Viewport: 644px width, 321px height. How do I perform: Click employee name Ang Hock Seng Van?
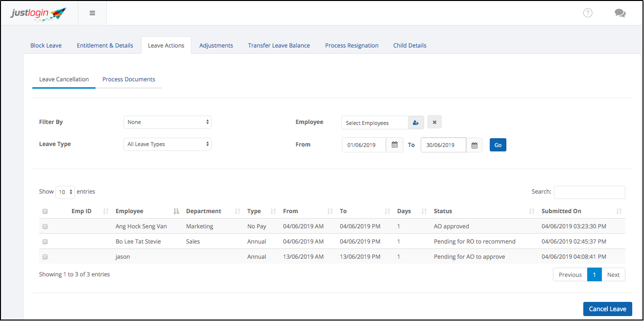[x=142, y=226]
